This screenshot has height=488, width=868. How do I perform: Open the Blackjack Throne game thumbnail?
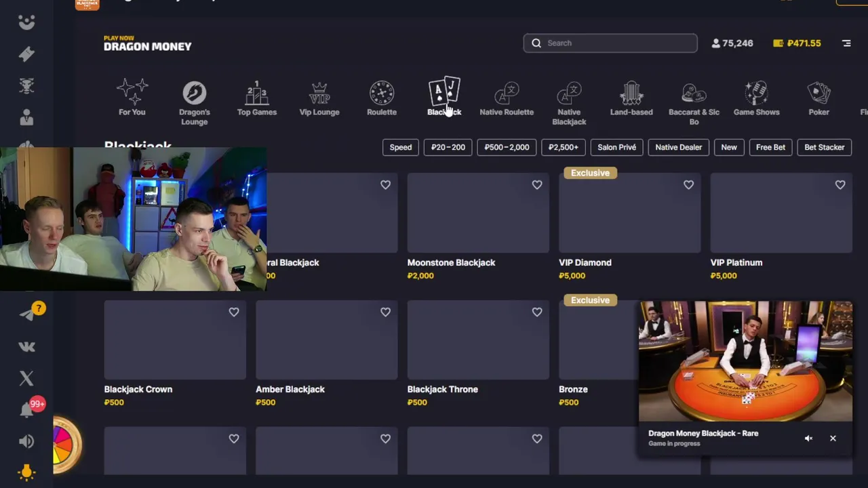pos(478,340)
